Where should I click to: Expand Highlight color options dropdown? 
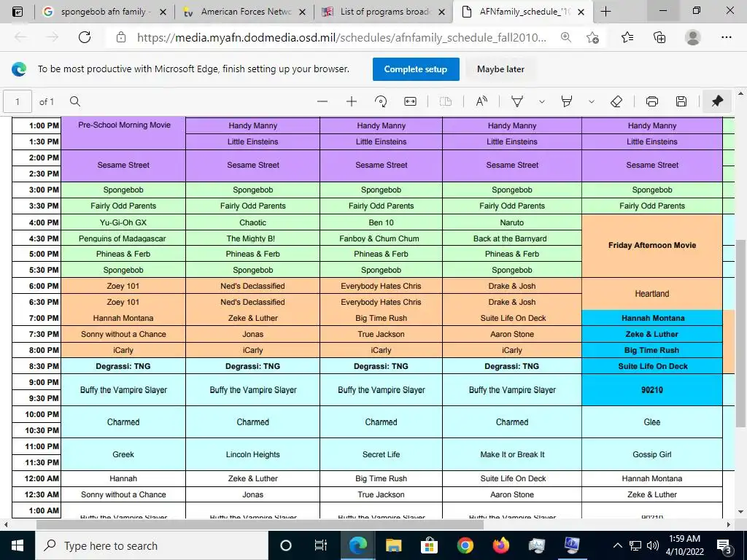click(591, 101)
